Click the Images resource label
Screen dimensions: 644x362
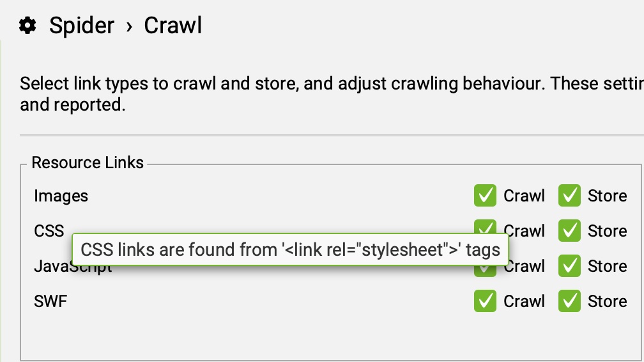61,196
